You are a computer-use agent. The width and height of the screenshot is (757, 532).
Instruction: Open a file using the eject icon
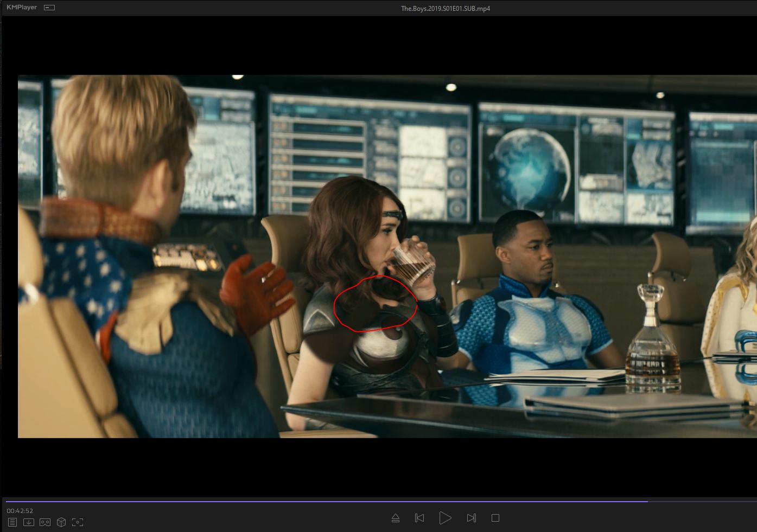(x=396, y=518)
